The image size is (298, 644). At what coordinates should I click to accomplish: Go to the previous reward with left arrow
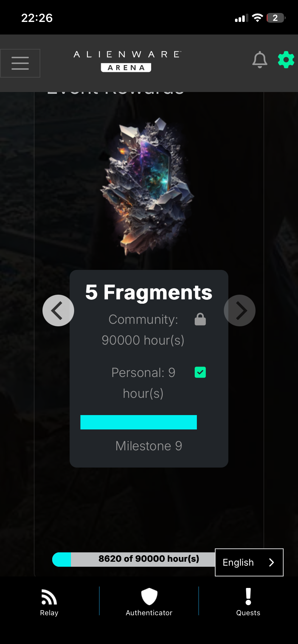click(58, 310)
